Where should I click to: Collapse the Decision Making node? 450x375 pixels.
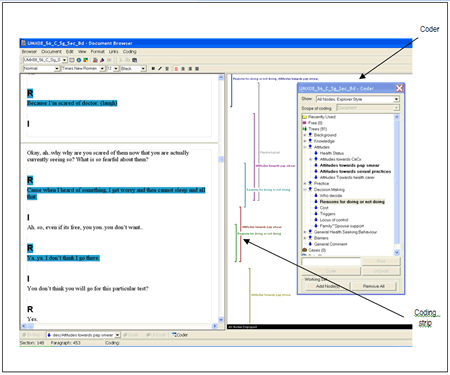305,189
